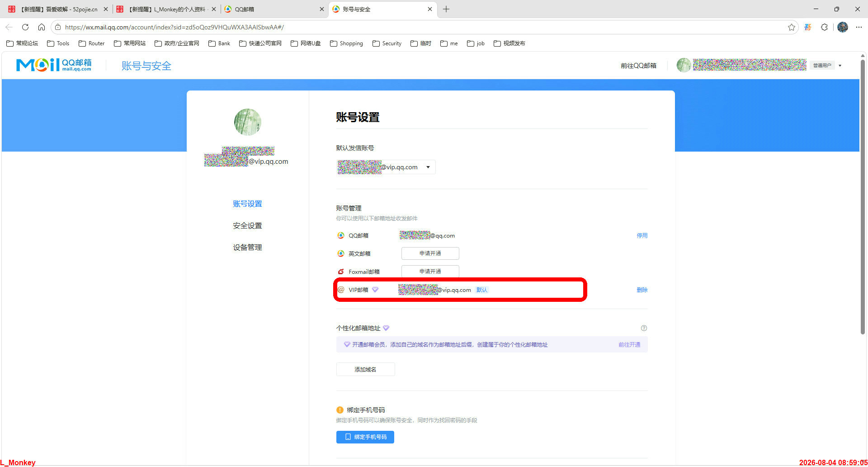Click the 默认 tag on VIP邮箱

click(x=482, y=290)
